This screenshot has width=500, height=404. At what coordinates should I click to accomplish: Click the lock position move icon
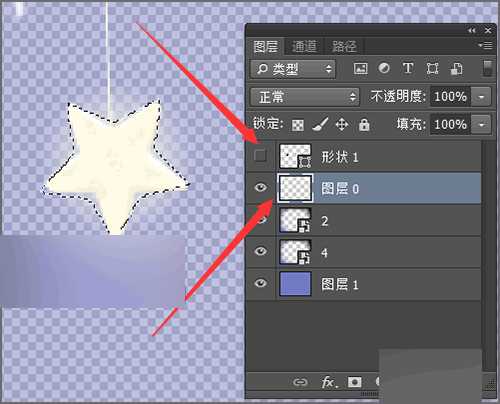tap(342, 125)
